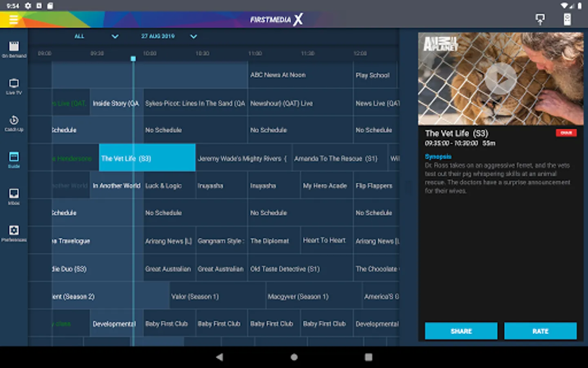Select Macgyver (Season 1) program
Image resolution: width=588 pixels, height=368 pixels.
click(314, 296)
